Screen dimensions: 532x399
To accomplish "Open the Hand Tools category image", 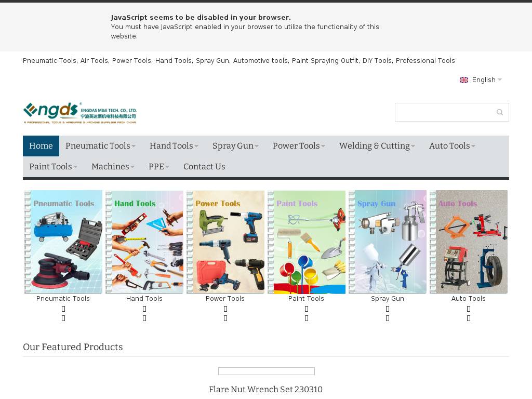I will (x=144, y=242).
